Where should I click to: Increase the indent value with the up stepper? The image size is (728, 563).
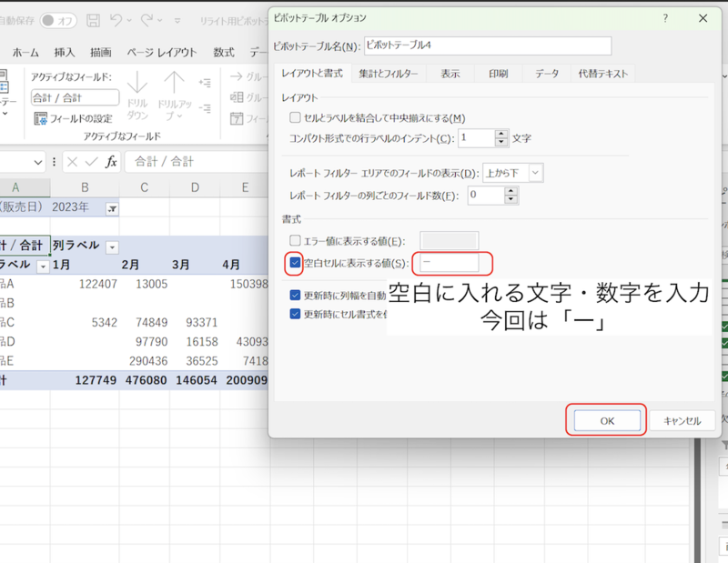501,133
